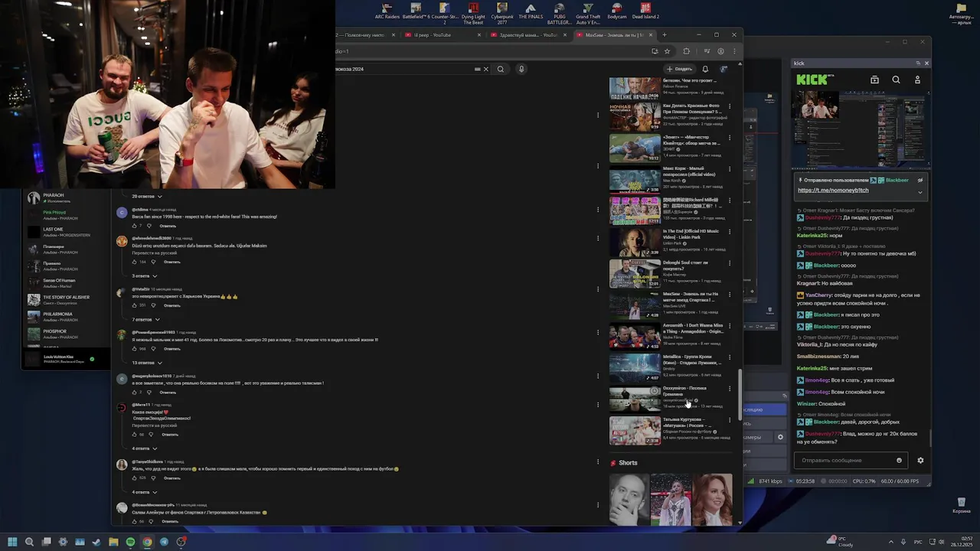Expand 4 ответа under @Mera11 comment
Image resolution: width=980 pixels, height=551 pixels.
coord(144,448)
